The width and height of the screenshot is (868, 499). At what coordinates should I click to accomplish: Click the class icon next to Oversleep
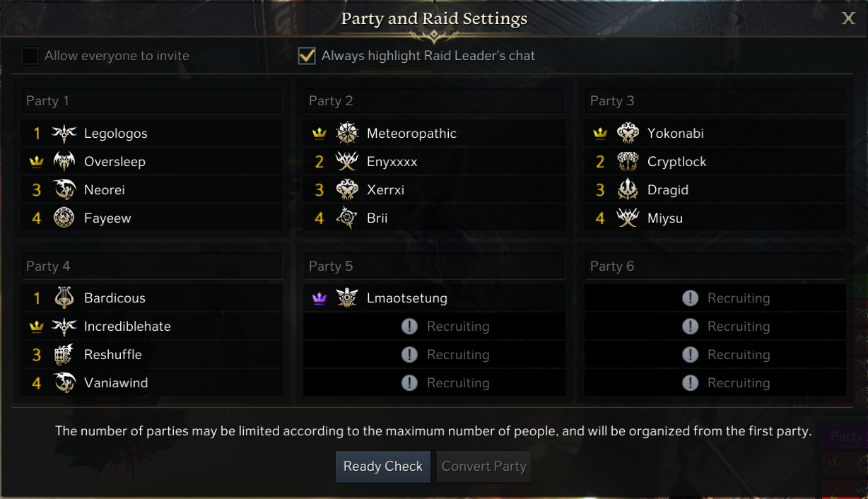pyautogui.click(x=64, y=162)
